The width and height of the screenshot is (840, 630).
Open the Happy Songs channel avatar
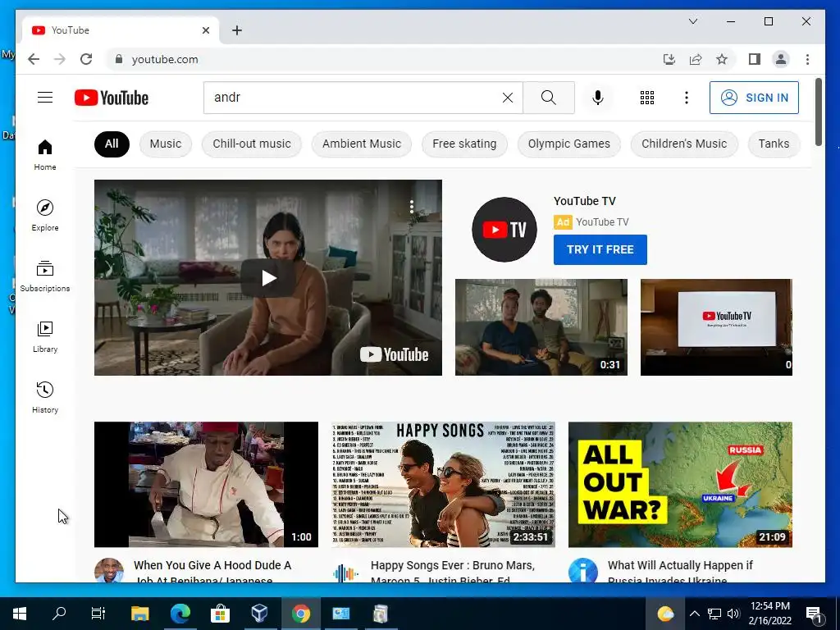tap(346, 572)
